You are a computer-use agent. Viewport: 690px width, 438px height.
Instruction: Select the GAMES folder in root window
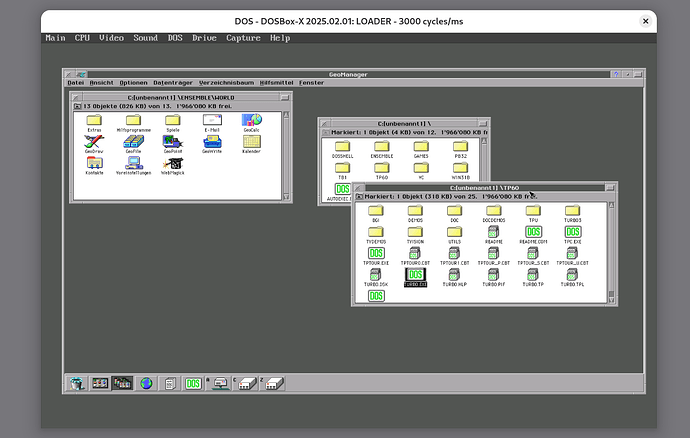(421, 147)
